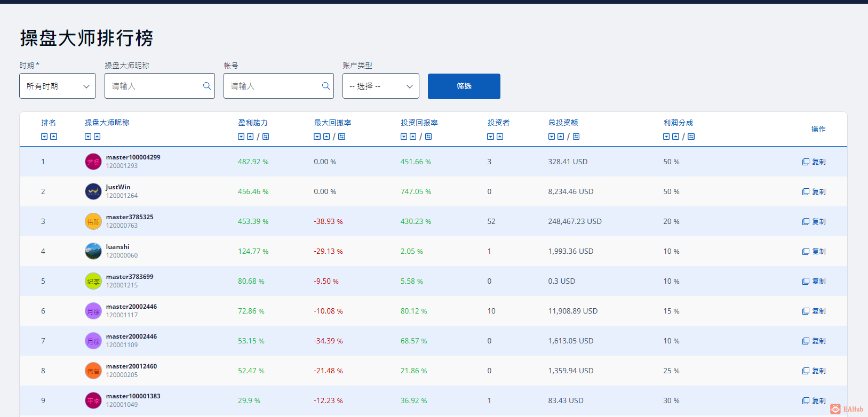Click the JustWin avatar thumbnail
The height and width of the screenshot is (417, 868).
click(x=93, y=191)
